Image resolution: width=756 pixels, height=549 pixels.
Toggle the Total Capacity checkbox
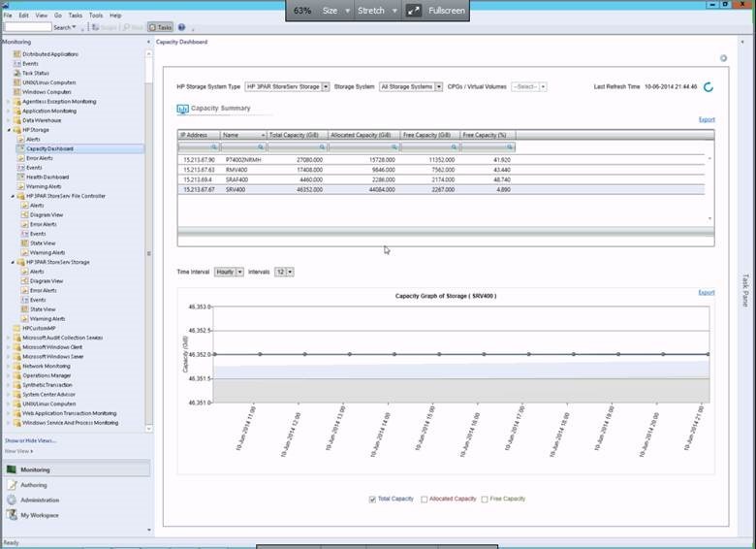click(373, 500)
